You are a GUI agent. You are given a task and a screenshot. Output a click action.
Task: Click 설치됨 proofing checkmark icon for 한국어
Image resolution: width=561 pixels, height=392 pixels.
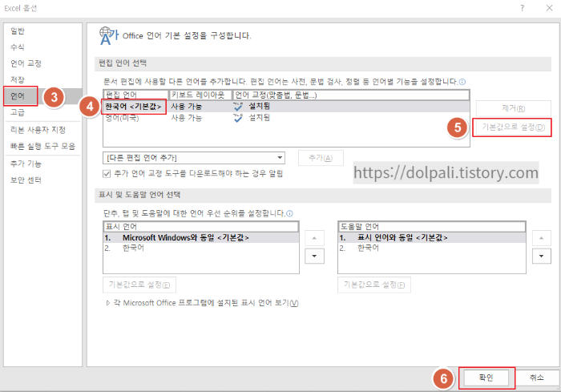coord(237,107)
